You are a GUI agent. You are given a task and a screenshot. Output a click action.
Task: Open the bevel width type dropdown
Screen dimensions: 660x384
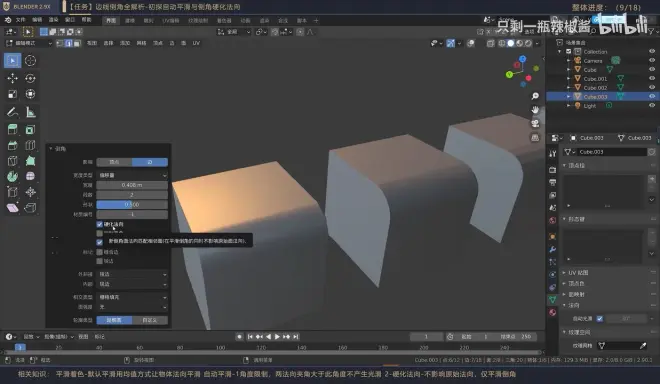click(132, 175)
